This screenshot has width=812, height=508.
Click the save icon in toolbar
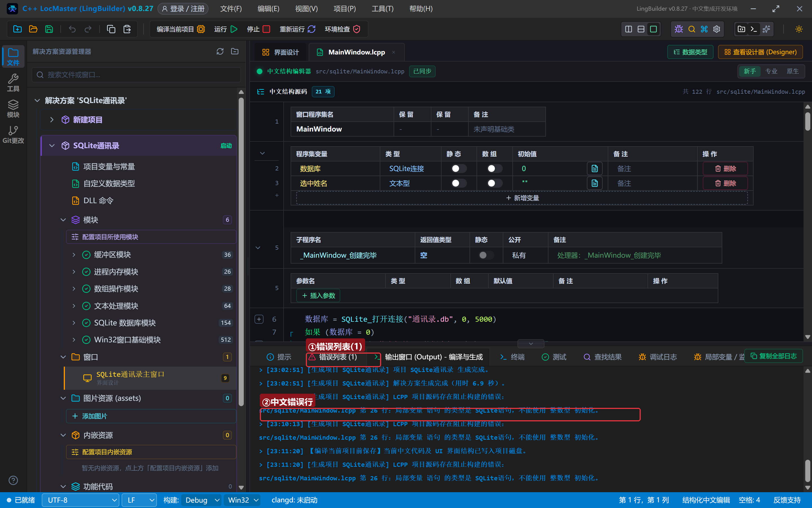point(49,29)
